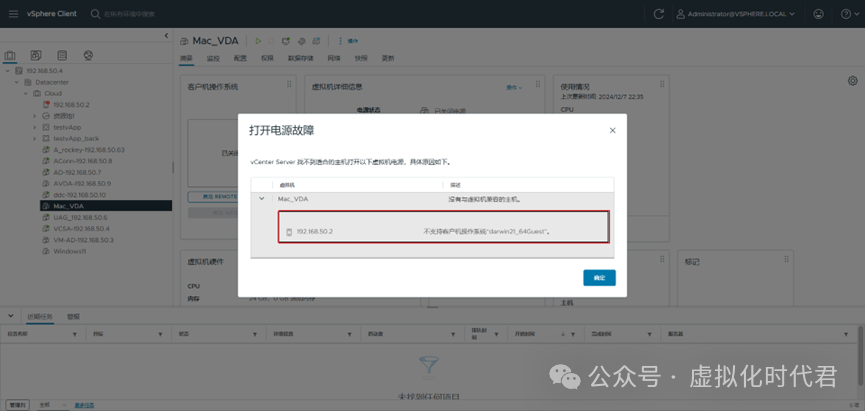Refresh the vSphere Client view

(x=658, y=14)
